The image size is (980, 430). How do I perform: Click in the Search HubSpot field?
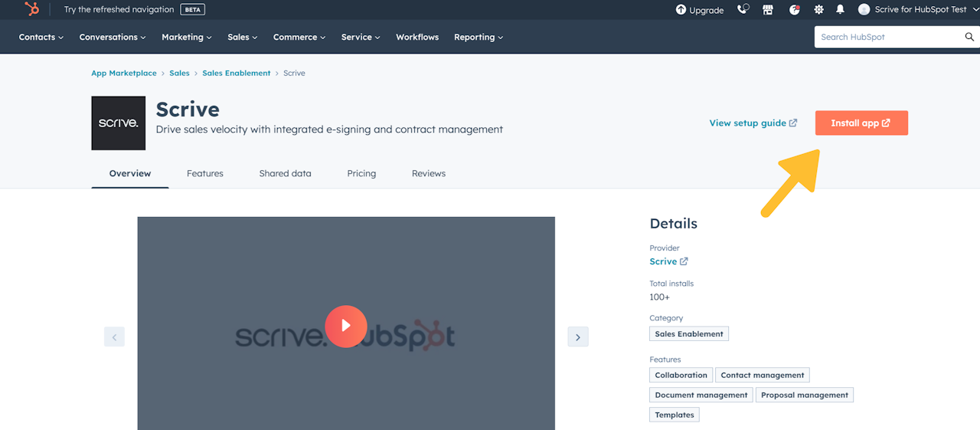pos(888,37)
